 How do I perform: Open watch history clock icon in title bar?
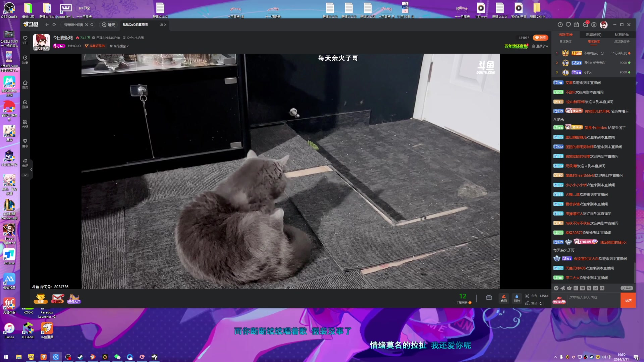click(x=560, y=25)
